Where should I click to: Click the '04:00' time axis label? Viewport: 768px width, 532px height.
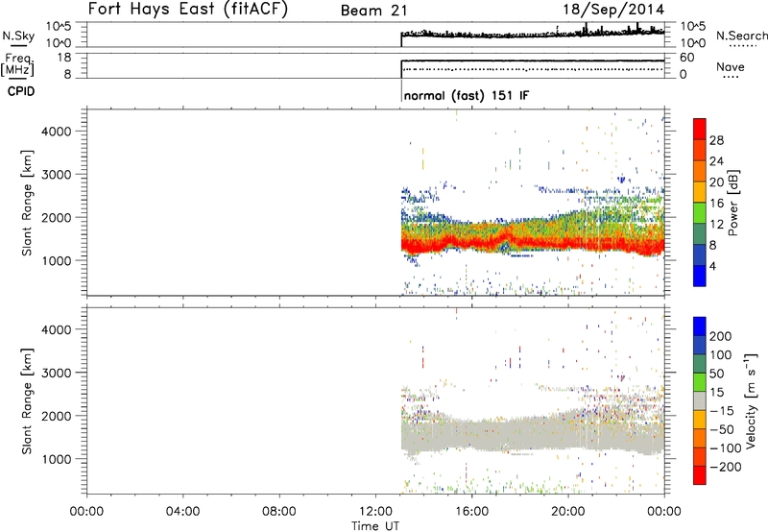[182, 512]
